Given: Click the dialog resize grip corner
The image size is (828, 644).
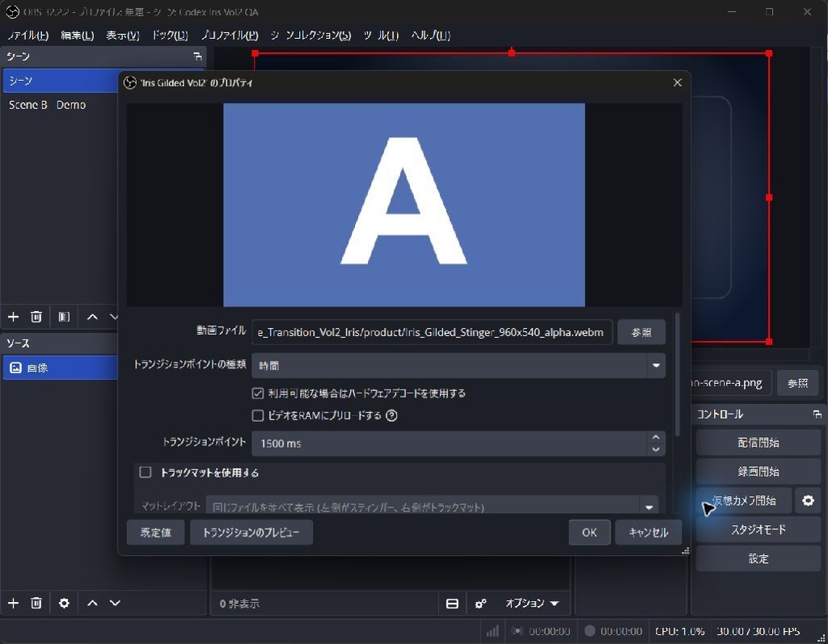Looking at the screenshot, I should [x=685, y=550].
